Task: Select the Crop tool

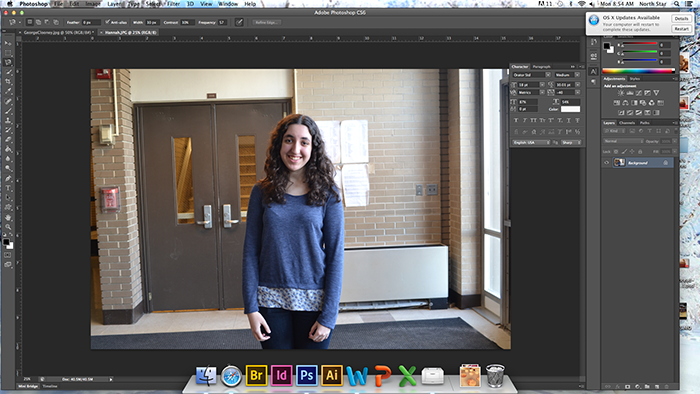Action: click(x=8, y=82)
